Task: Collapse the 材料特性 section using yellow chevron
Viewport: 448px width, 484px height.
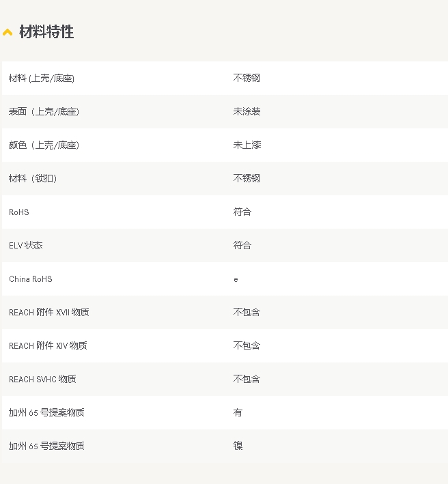Action: pos(8,32)
